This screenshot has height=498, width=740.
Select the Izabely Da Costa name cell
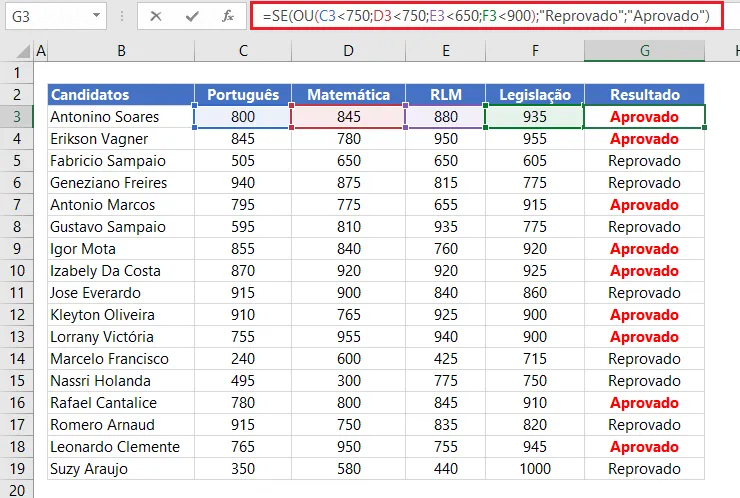(x=121, y=270)
